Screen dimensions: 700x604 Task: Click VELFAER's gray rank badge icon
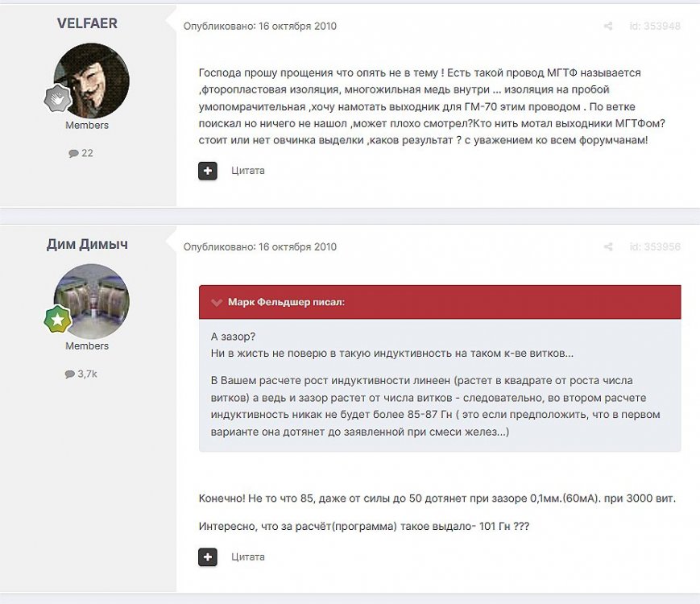[58, 99]
